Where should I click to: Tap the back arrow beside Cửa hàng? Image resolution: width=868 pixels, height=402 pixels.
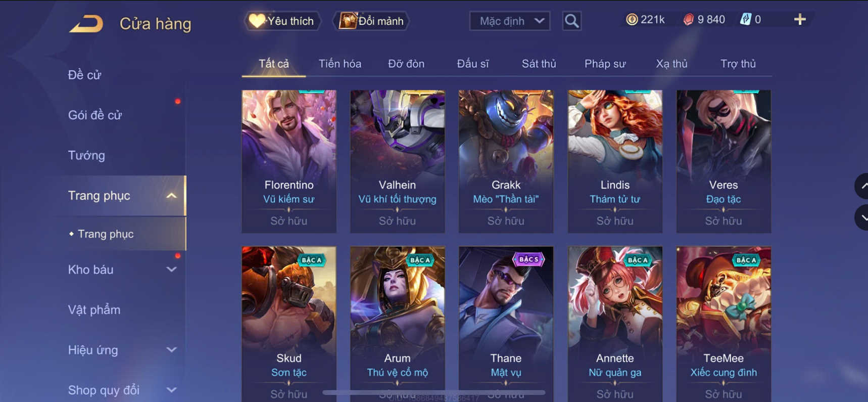point(86,24)
